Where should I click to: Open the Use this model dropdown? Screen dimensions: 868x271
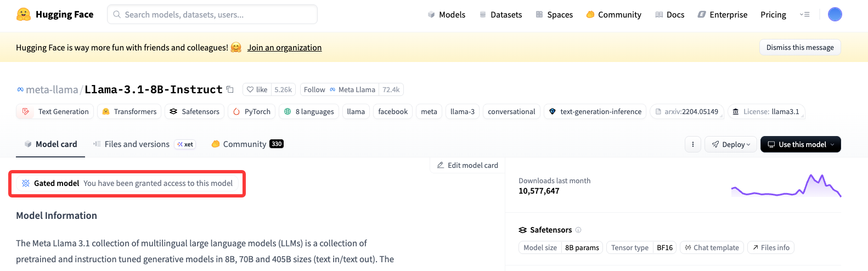[801, 144]
